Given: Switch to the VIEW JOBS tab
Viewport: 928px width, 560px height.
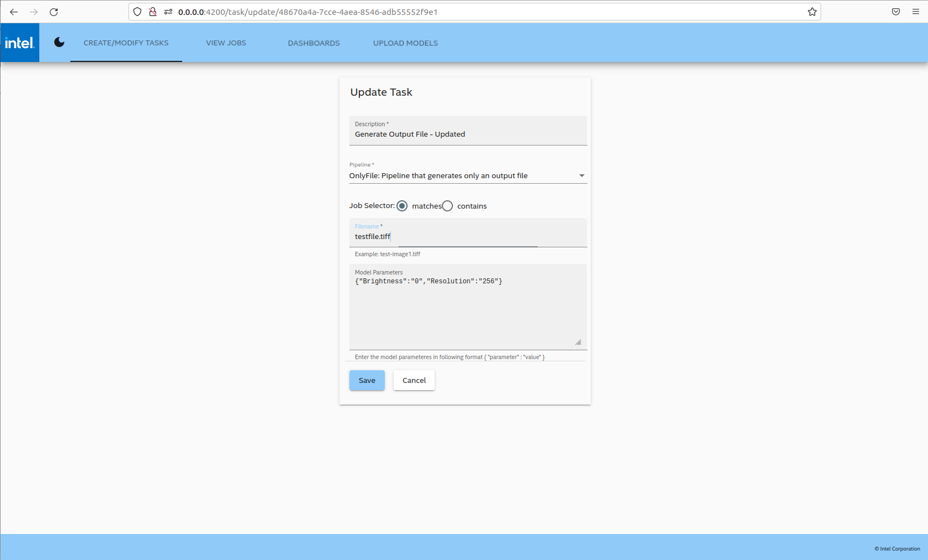Looking at the screenshot, I should point(226,43).
